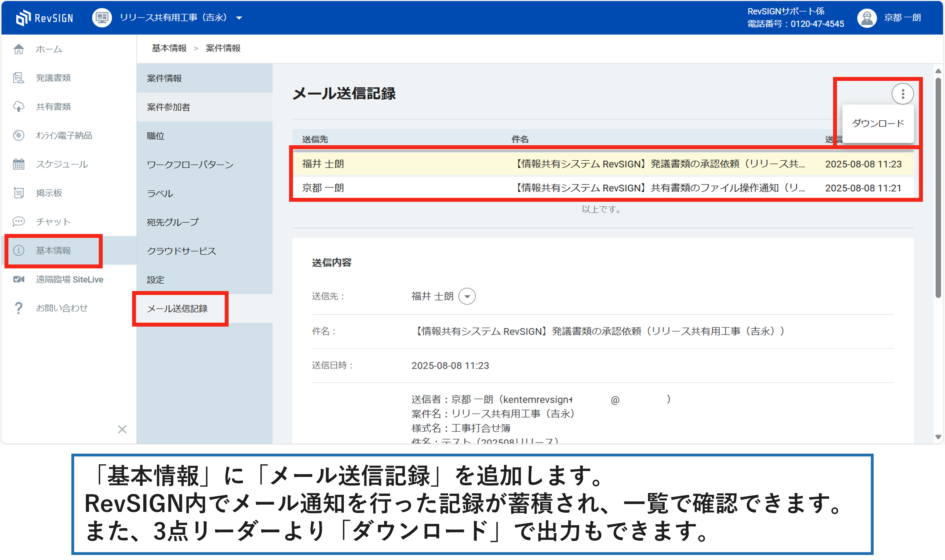Click the 送信先 column header

(x=315, y=139)
